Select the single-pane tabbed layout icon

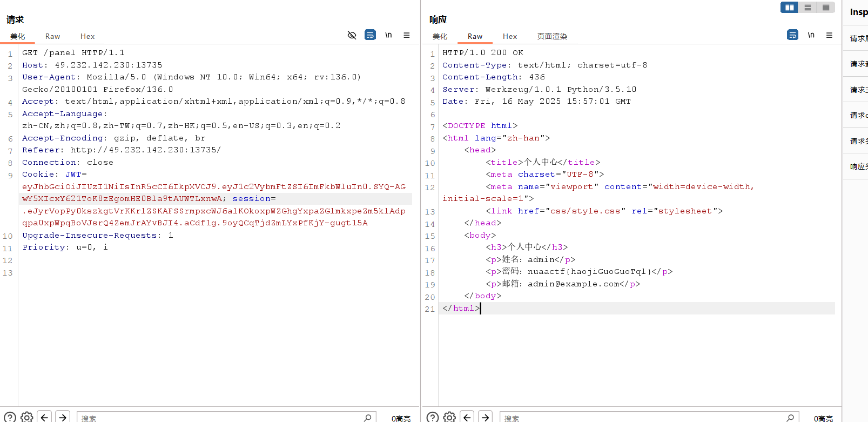coord(826,8)
